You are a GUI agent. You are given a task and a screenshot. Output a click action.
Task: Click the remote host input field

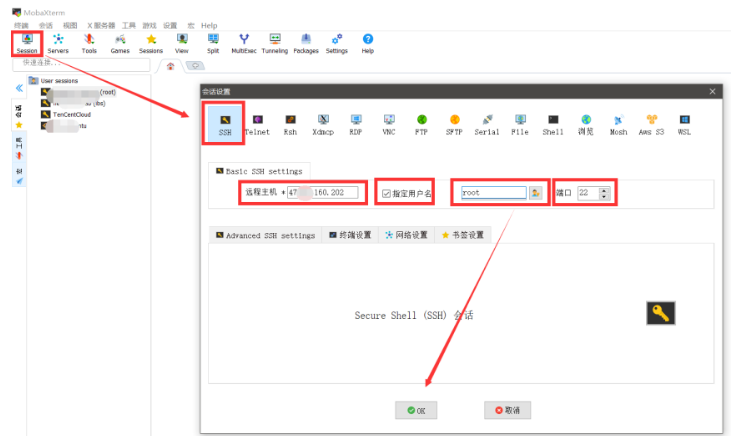(323, 192)
